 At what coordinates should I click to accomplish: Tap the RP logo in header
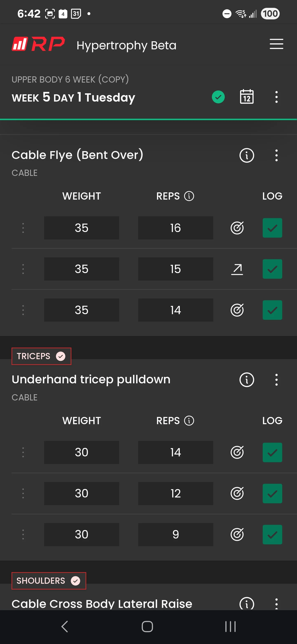tap(38, 44)
